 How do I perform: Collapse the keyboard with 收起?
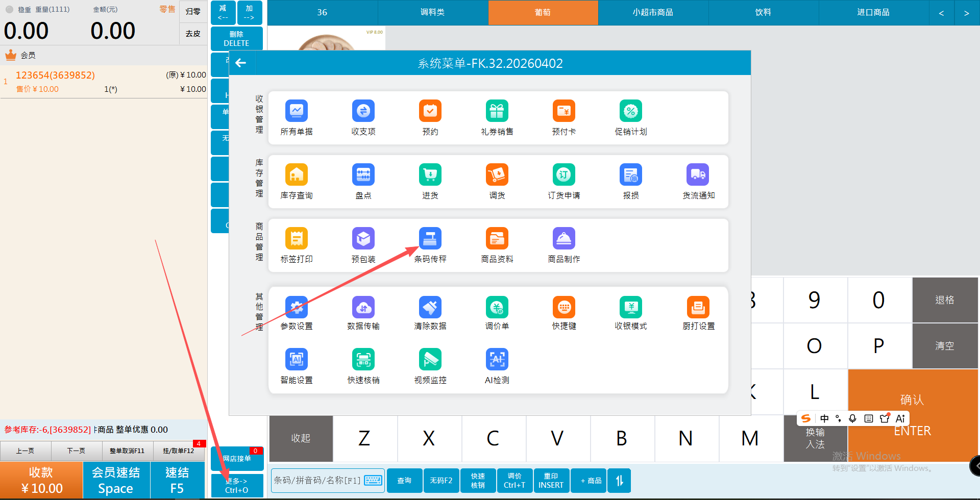pyautogui.click(x=301, y=438)
